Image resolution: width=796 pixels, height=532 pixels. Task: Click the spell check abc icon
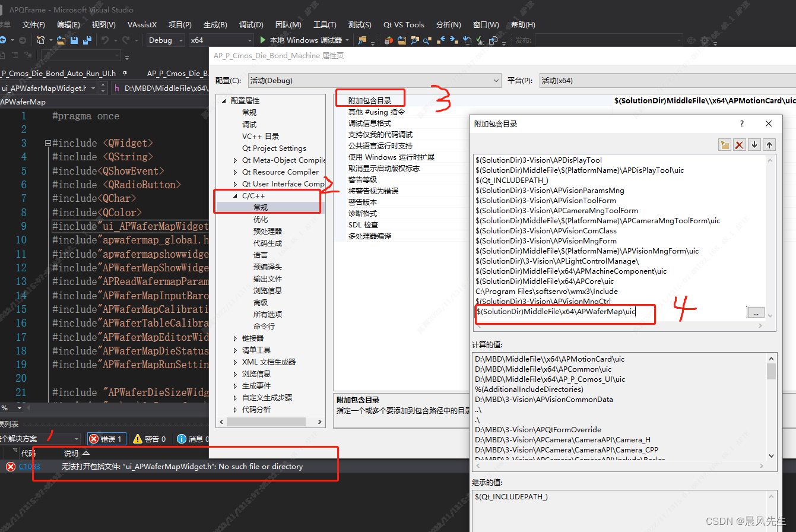(x=479, y=40)
